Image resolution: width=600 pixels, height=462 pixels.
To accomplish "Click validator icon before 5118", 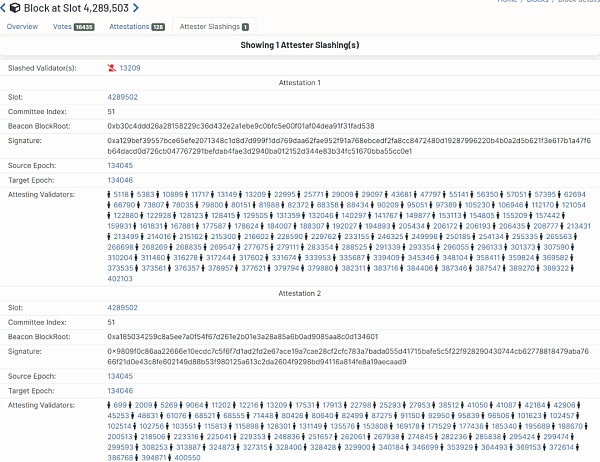I will tap(109, 194).
